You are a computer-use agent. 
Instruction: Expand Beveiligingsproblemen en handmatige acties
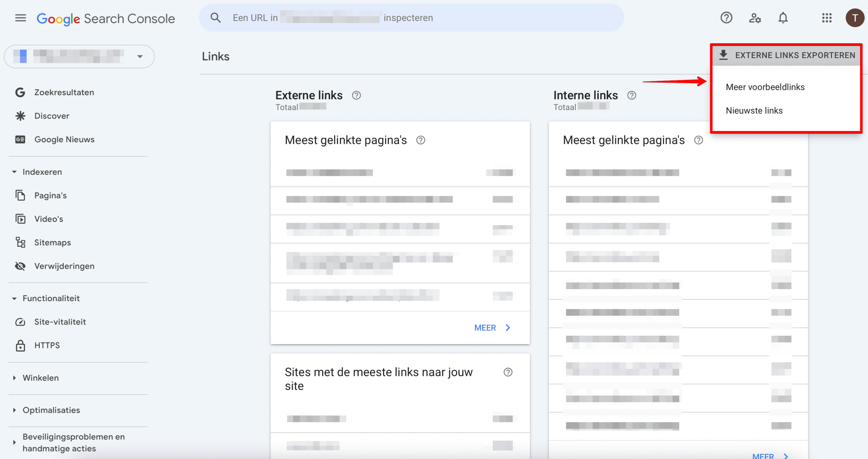[x=14, y=442]
